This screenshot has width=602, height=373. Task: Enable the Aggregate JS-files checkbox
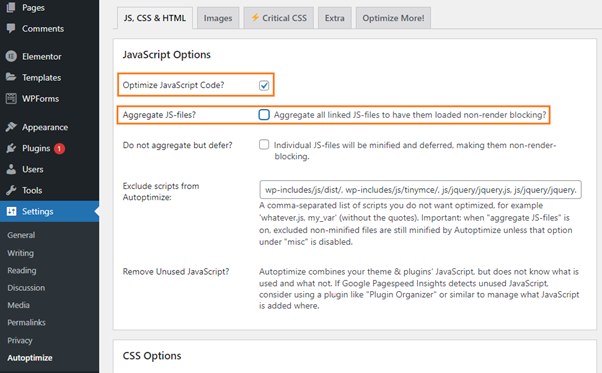(264, 115)
